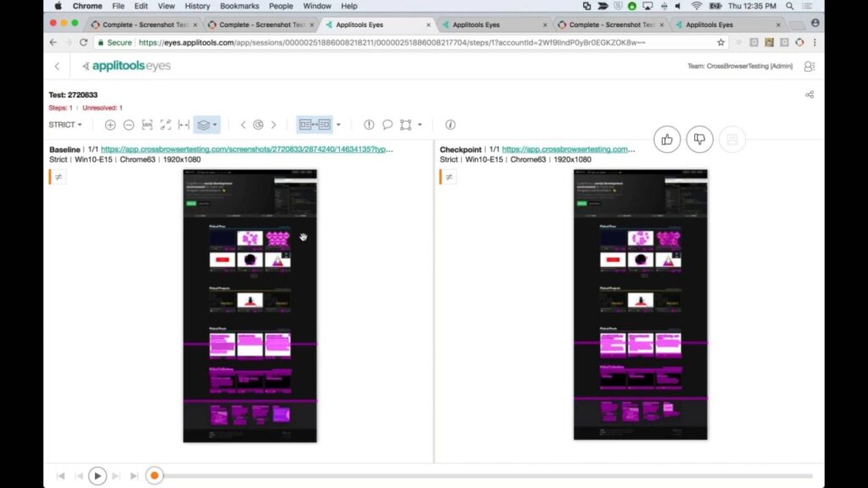The image size is (868, 488).
Task: Open the share icon for this test
Action: tap(810, 95)
